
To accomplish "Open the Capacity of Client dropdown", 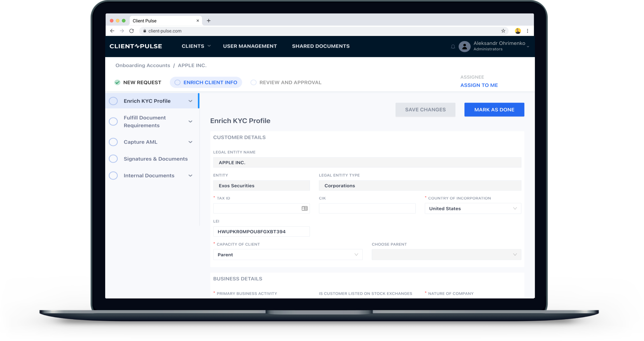I will point(357,255).
